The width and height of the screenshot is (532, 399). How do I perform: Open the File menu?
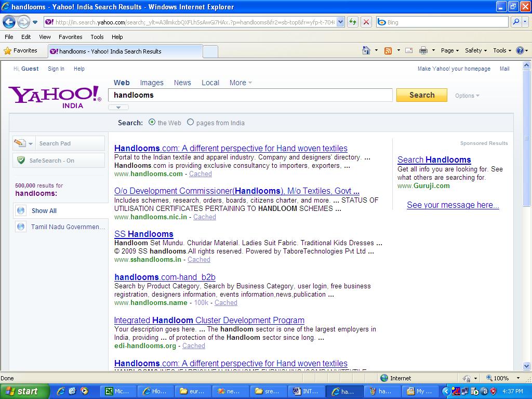pyautogui.click(x=9, y=37)
